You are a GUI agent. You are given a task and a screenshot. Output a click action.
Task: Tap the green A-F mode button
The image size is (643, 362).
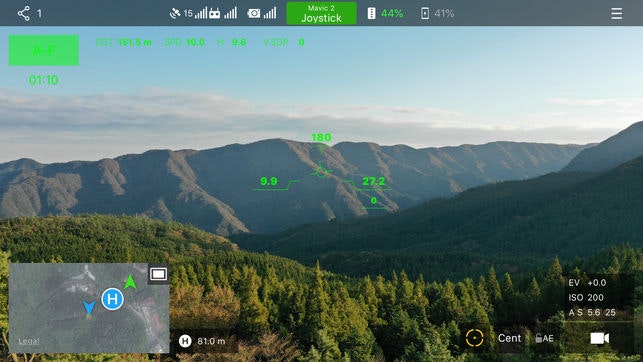[x=43, y=50]
